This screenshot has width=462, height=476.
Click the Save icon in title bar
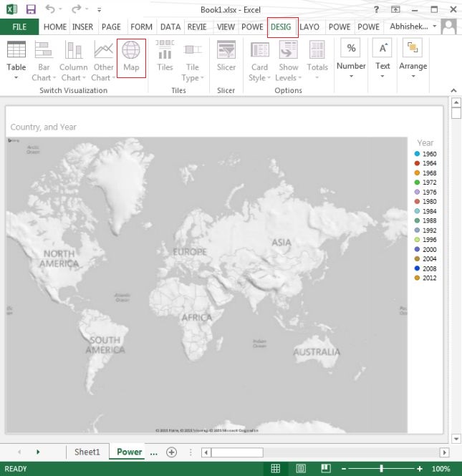pyautogui.click(x=30, y=9)
